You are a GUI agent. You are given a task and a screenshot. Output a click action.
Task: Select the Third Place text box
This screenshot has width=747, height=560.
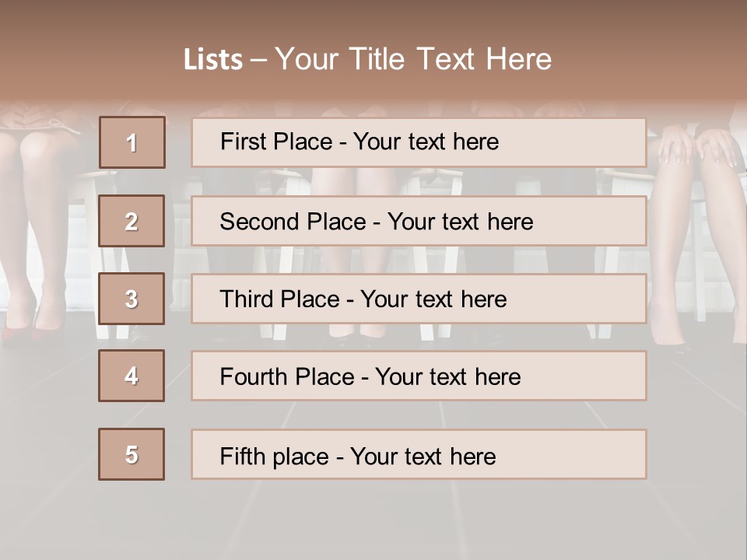point(419,299)
